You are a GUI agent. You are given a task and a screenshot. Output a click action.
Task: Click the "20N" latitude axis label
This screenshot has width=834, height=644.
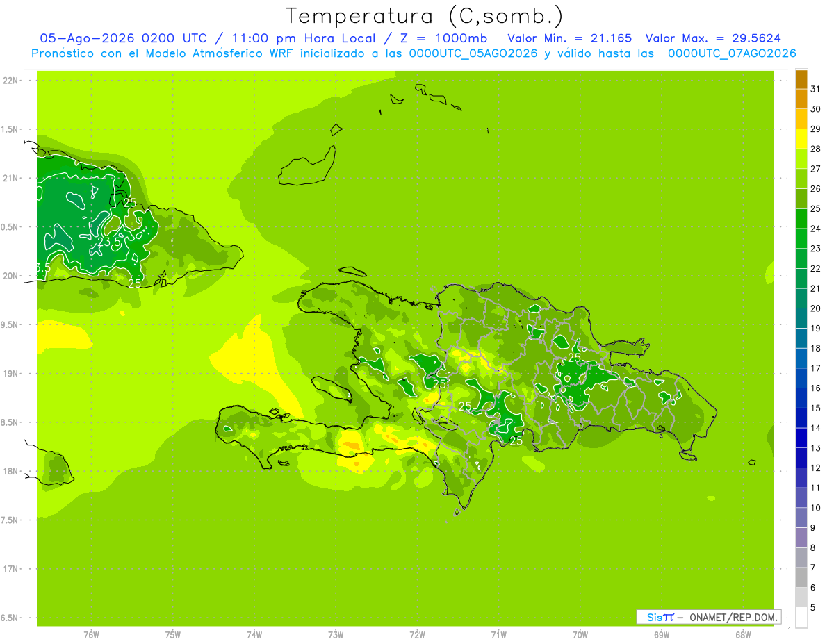tap(10, 276)
